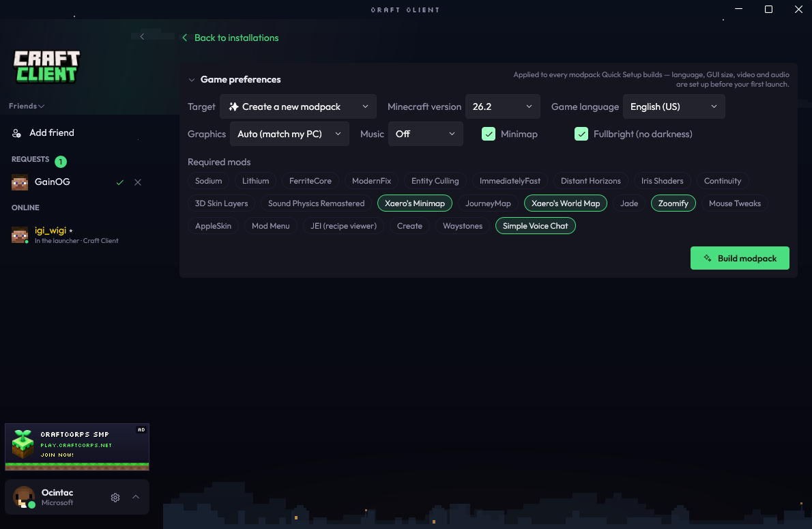Toggle the AppleSkin mod chip
812x529 pixels.
pyautogui.click(x=213, y=226)
